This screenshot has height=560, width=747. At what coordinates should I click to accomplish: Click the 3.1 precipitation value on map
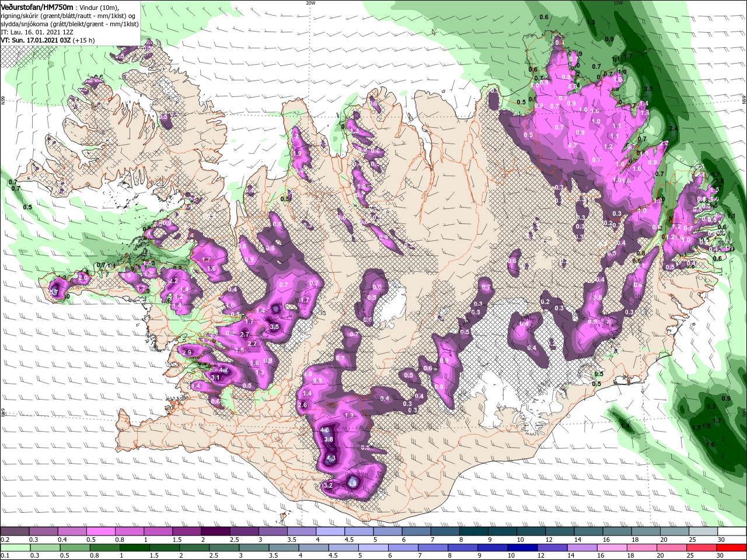[215, 378]
